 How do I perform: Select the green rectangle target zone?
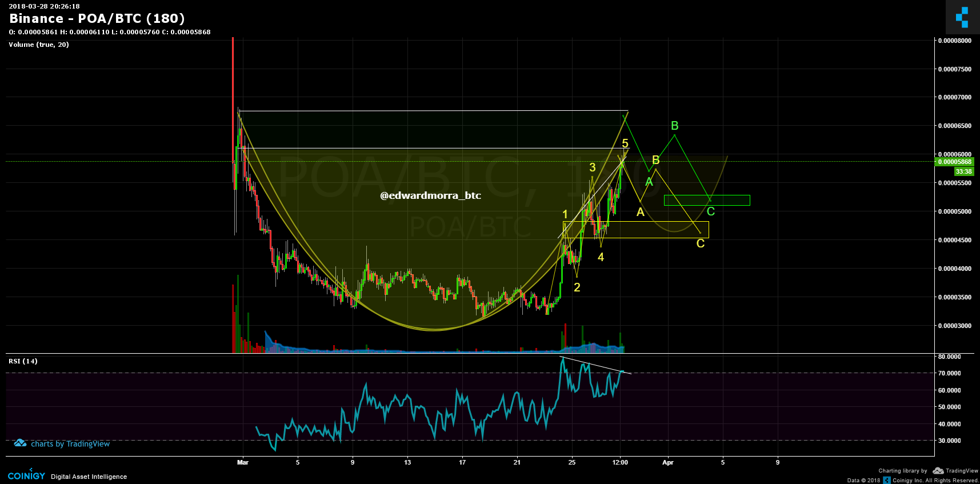click(x=707, y=200)
